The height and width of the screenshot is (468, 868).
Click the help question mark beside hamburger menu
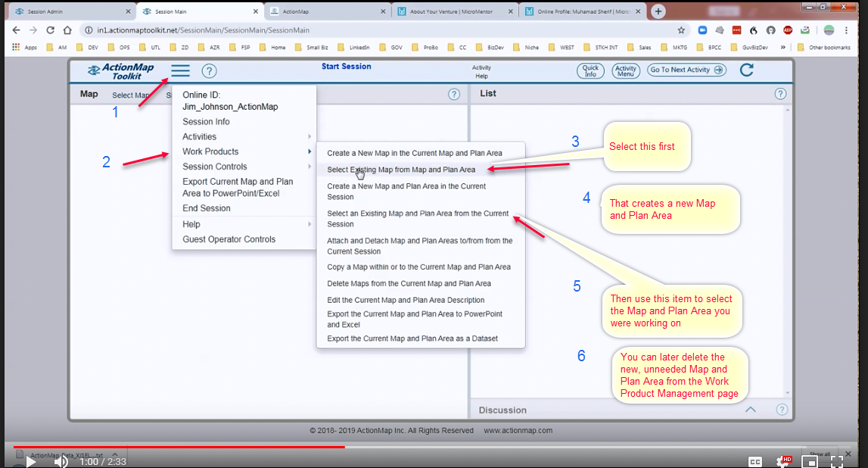coord(210,71)
